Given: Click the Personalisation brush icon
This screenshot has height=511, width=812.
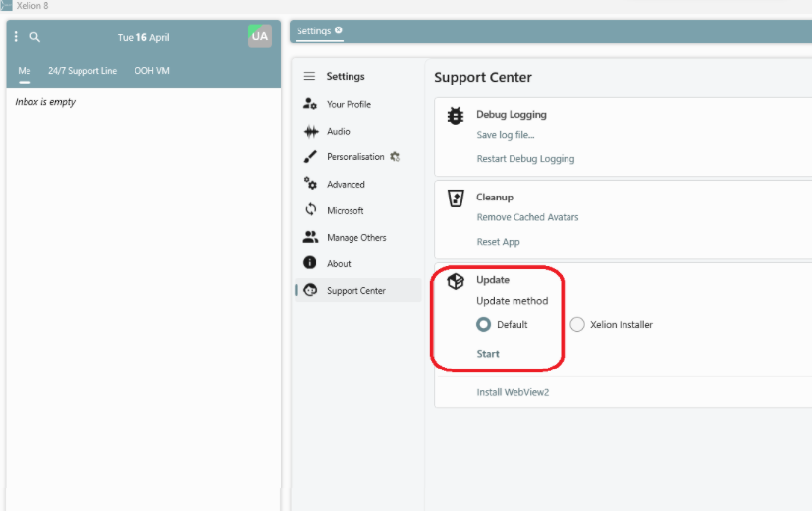Looking at the screenshot, I should (310, 157).
